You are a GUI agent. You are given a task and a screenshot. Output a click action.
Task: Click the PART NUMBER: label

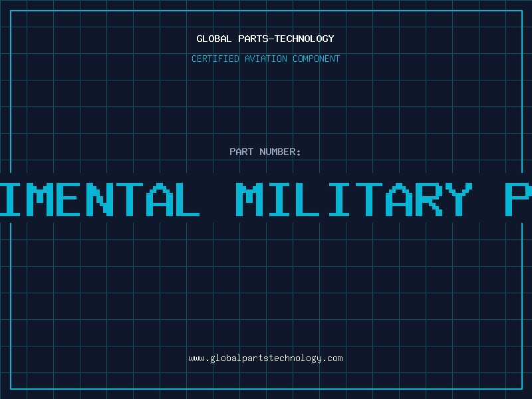(x=265, y=152)
